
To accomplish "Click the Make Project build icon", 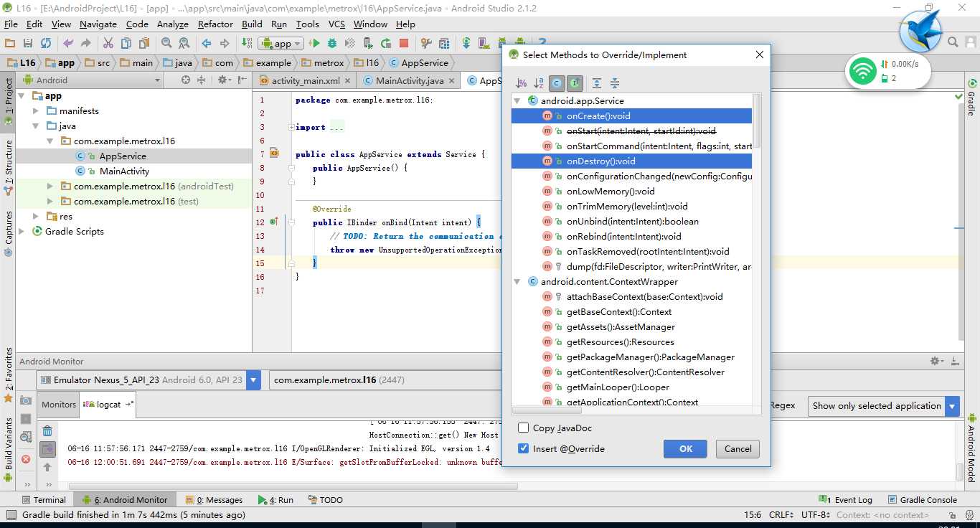I will pos(247,43).
